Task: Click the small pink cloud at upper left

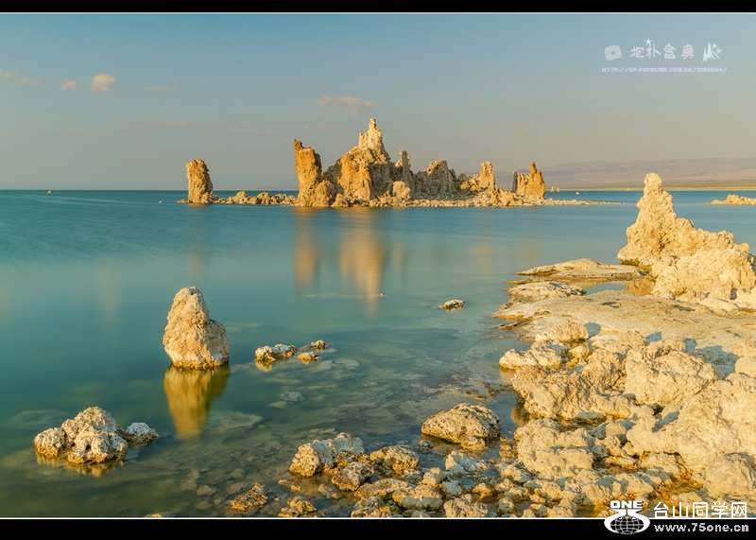Action: coord(102,82)
